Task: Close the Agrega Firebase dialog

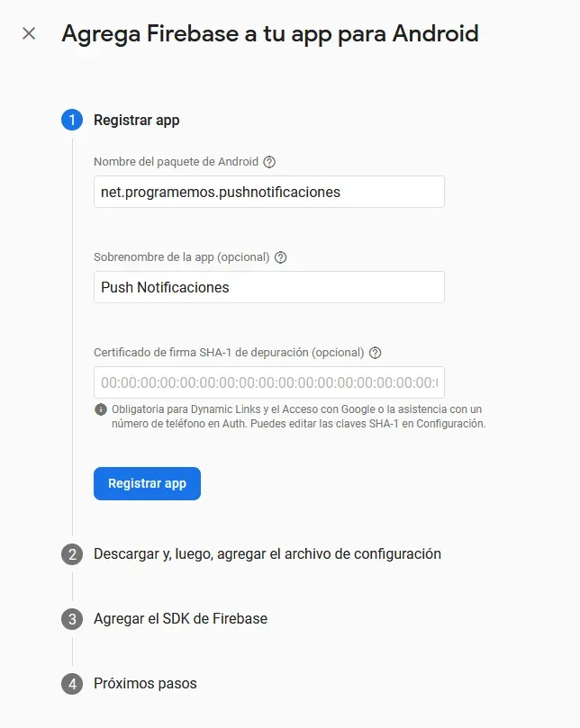Action: [28, 33]
